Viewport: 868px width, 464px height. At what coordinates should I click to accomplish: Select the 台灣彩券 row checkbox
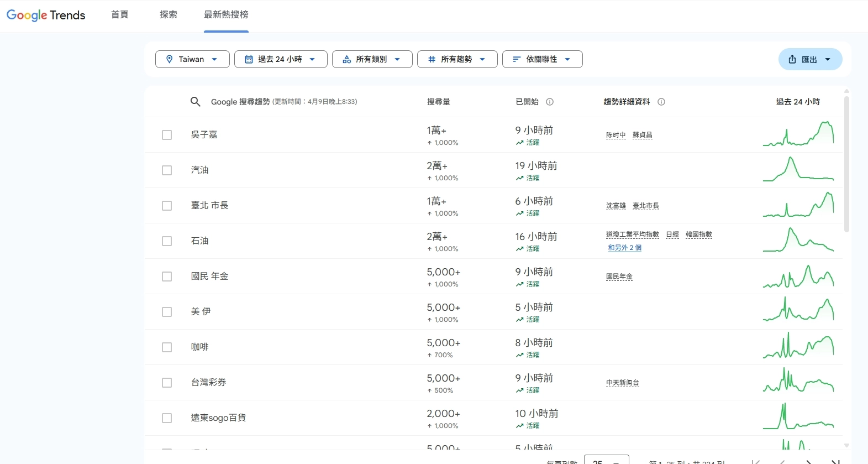point(167,383)
